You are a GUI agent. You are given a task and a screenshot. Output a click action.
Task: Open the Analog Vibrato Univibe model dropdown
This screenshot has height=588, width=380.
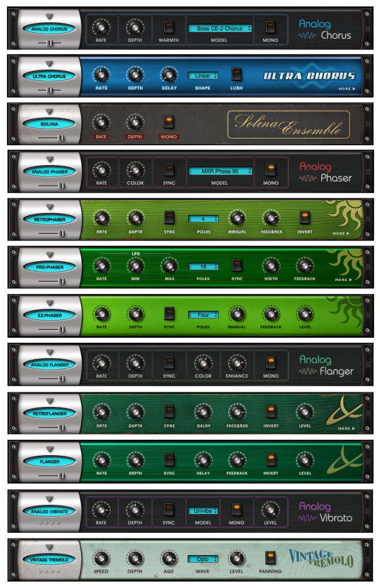(x=203, y=511)
